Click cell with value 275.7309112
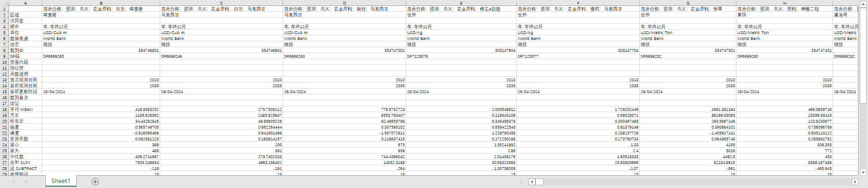868x188 pixels. pos(221,109)
